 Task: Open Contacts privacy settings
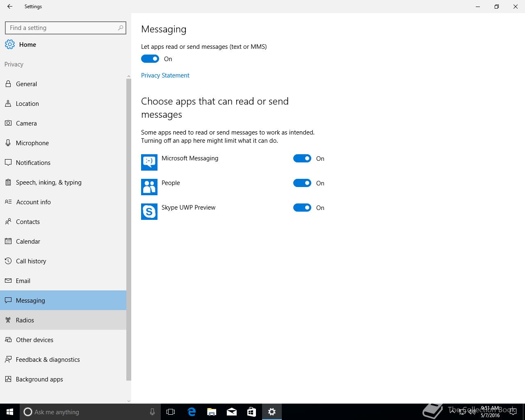63,221
